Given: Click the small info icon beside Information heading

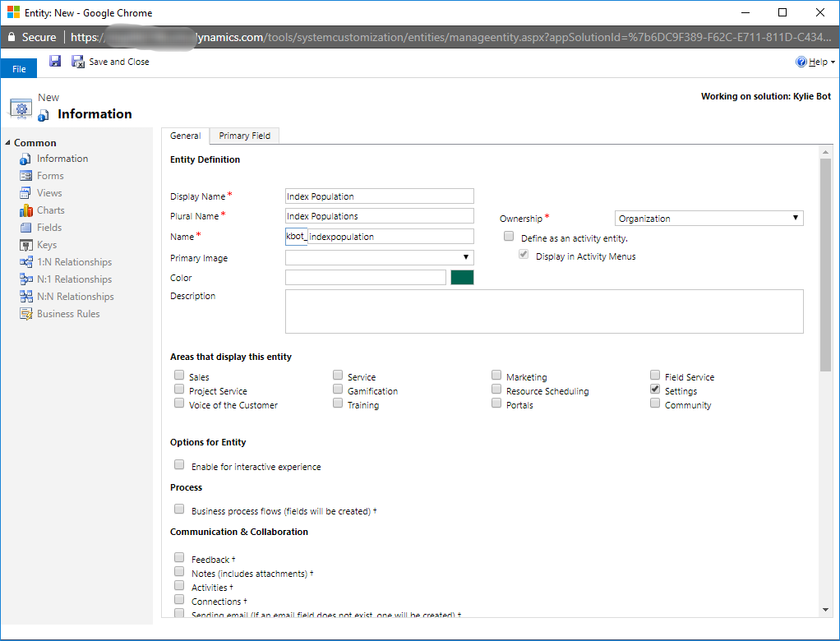Looking at the screenshot, I should [44, 114].
